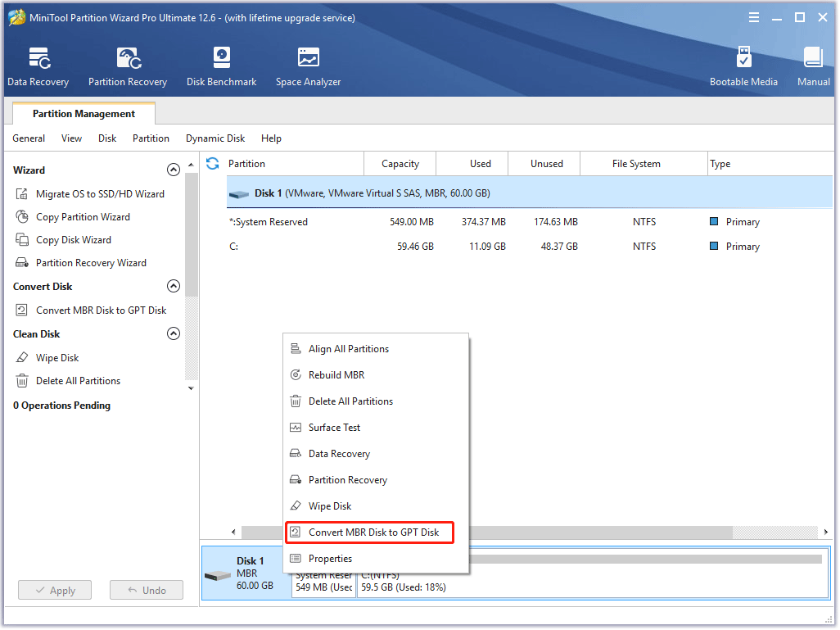Open the View menu
Viewport: 840px width, 630px height.
coord(71,139)
